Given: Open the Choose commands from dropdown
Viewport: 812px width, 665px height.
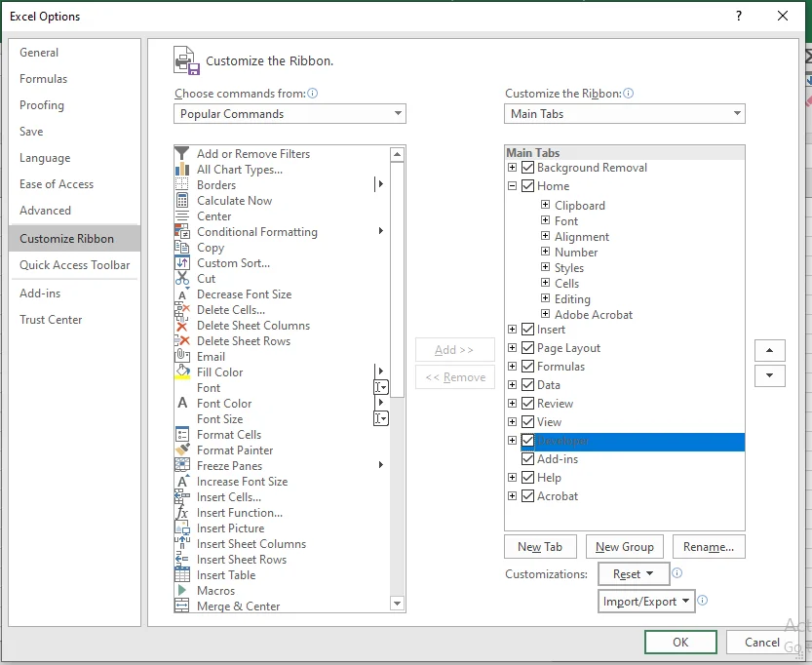Looking at the screenshot, I should (x=290, y=113).
